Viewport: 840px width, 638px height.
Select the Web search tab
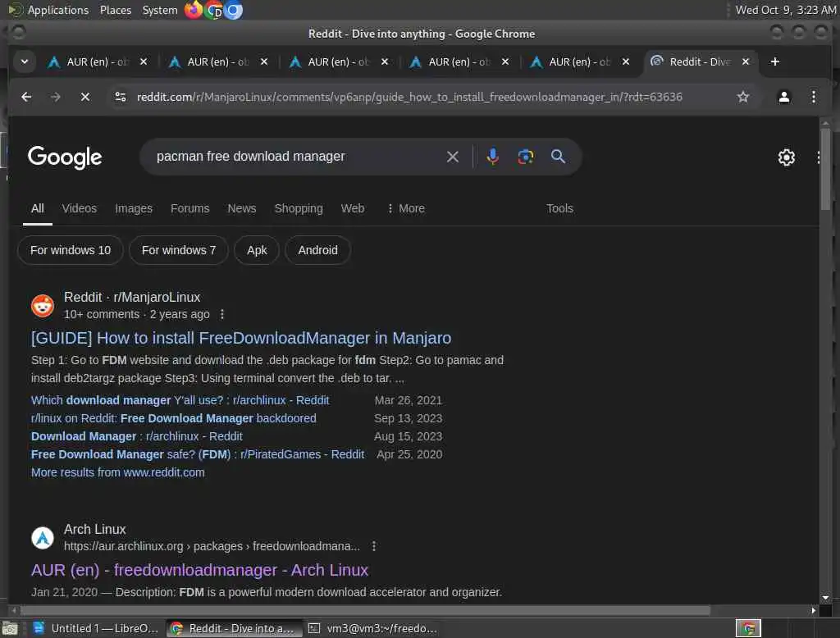pyautogui.click(x=353, y=208)
